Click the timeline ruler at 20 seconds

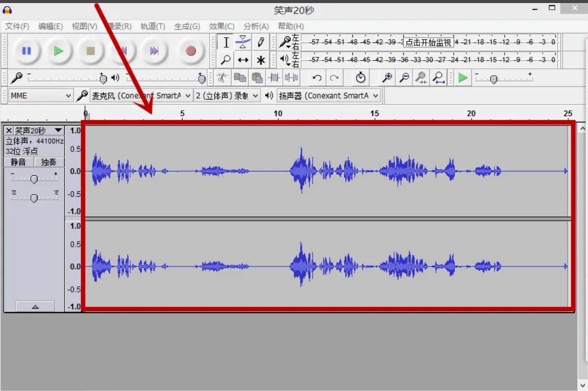tap(471, 113)
